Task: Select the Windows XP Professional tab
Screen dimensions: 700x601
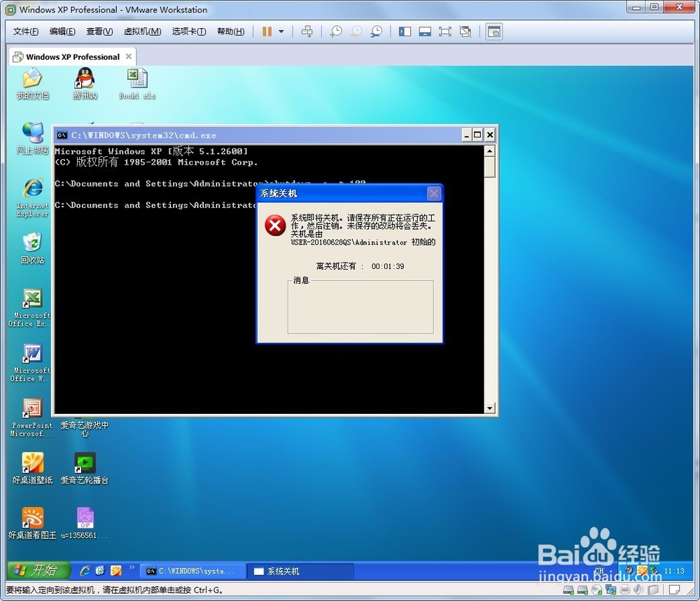Action: 72,57
